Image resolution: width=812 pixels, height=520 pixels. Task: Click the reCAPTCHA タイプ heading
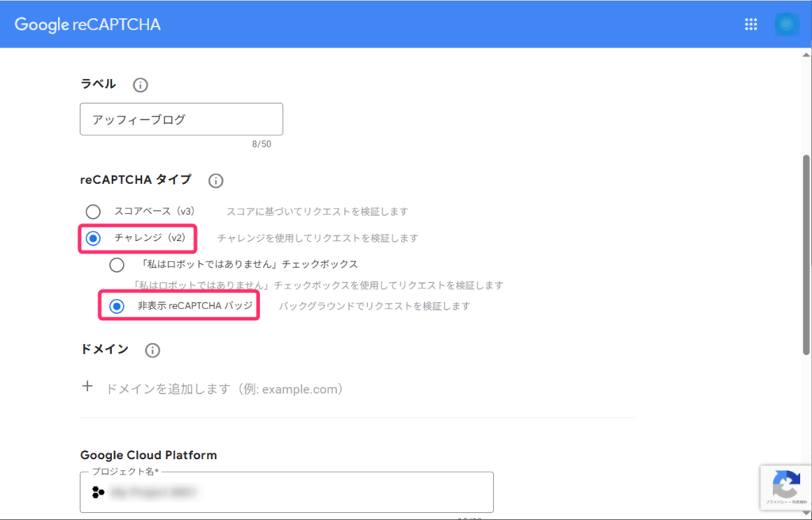[136, 180]
